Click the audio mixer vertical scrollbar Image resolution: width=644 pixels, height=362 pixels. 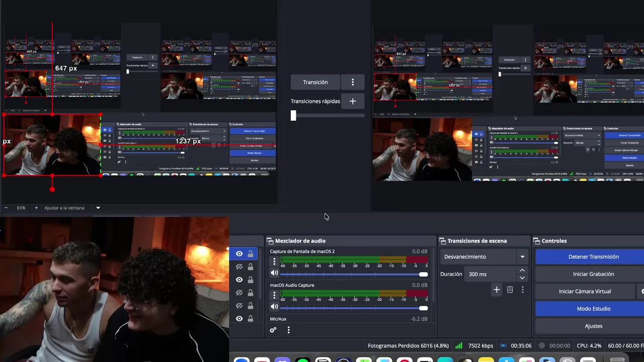pyautogui.click(x=433, y=276)
